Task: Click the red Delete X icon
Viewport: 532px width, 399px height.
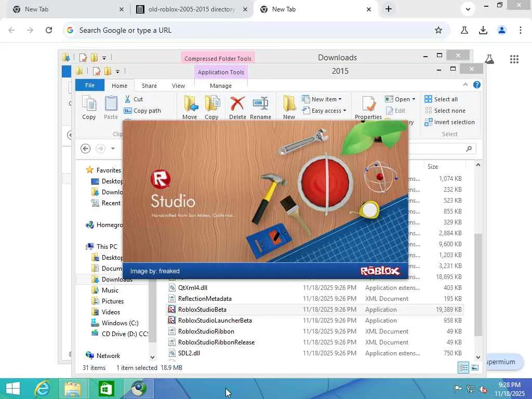Action: (x=237, y=103)
